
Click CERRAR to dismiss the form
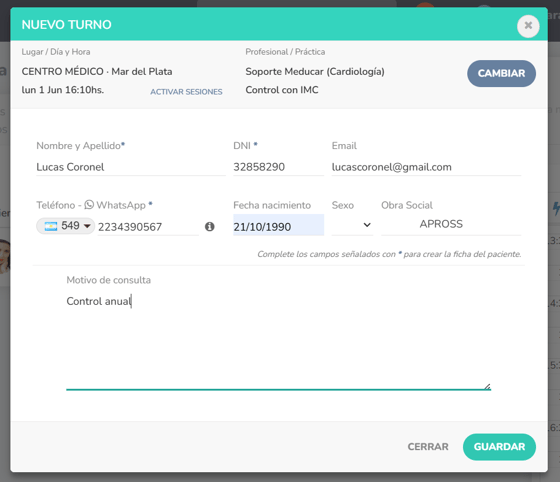428,447
